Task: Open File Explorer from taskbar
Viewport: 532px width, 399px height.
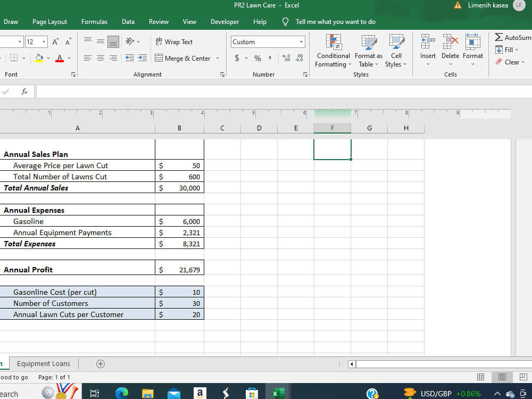Action: click(x=147, y=394)
